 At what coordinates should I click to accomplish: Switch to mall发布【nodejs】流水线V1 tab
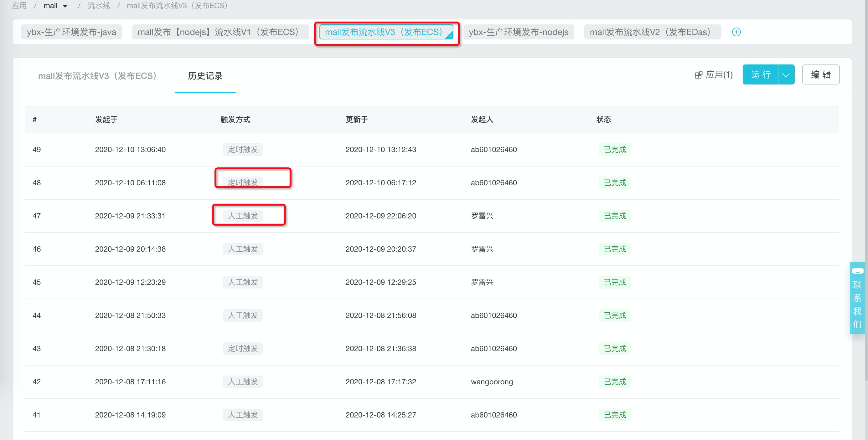point(220,32)
